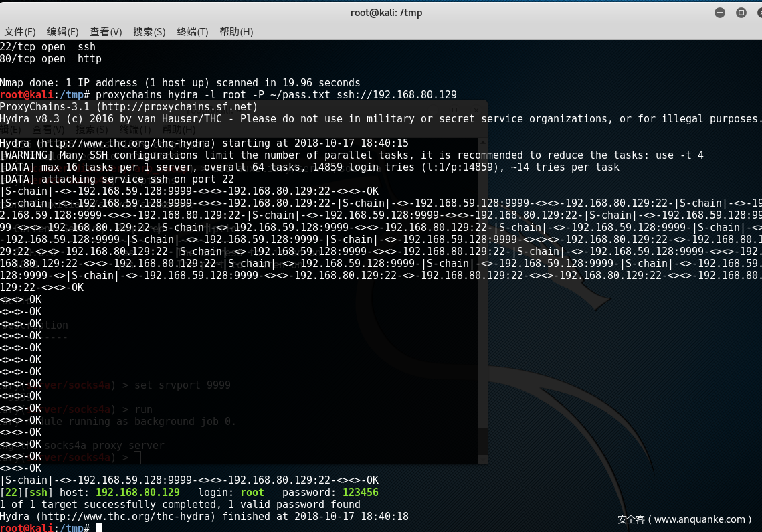Click the ProxyChains-3.1 version line
The height and width of the screenshot is (532, 762).
(x=128, y=107)
